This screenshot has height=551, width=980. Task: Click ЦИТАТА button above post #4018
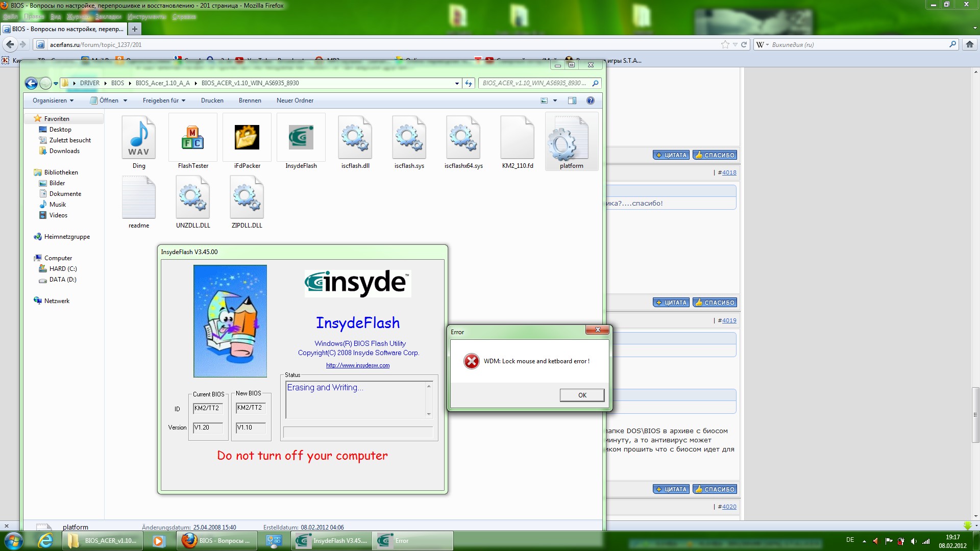click(x=671, y=155)
